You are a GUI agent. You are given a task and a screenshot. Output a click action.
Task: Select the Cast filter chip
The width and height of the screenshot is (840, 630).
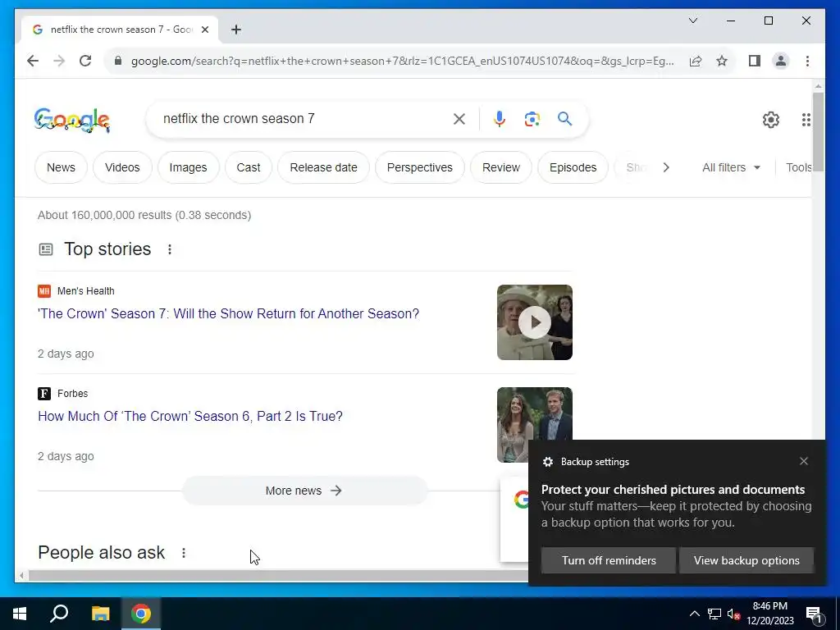pos(249,167)
